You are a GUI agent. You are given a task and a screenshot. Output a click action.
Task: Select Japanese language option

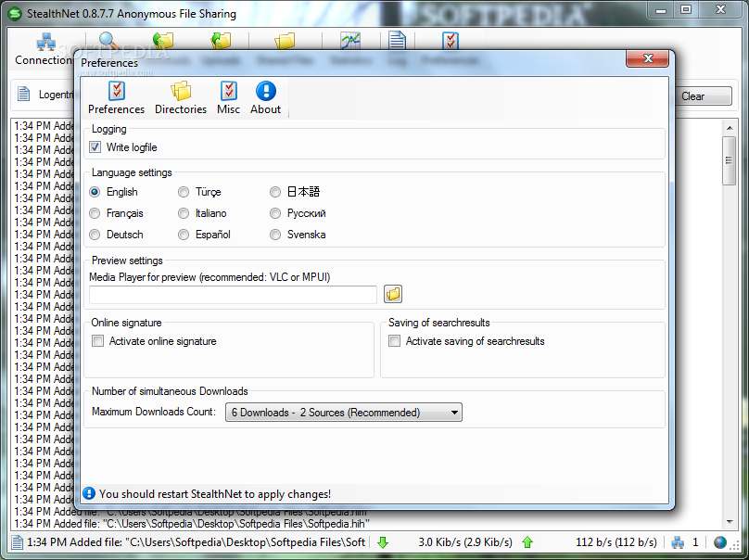pos(275,192)
